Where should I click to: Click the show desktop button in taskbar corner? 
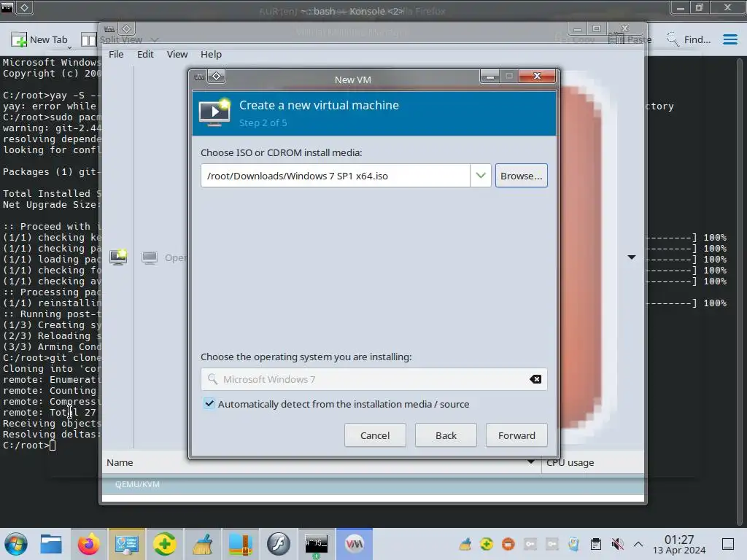[x=728, y=544]
